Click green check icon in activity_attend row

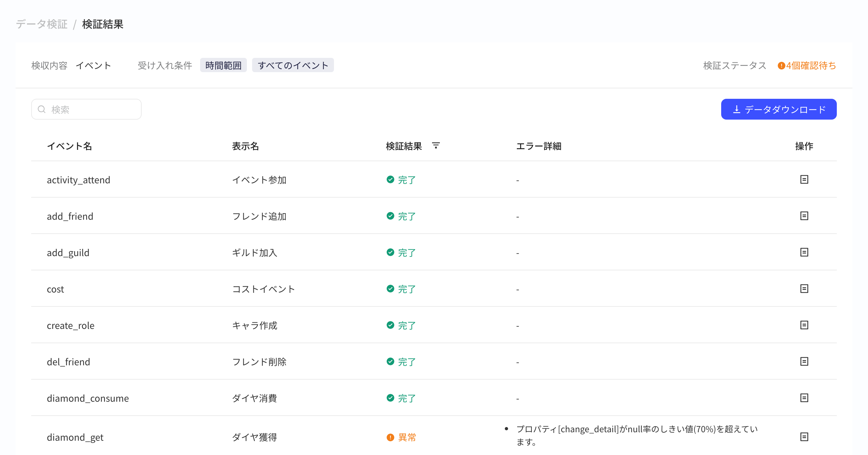tap(390, 179)
